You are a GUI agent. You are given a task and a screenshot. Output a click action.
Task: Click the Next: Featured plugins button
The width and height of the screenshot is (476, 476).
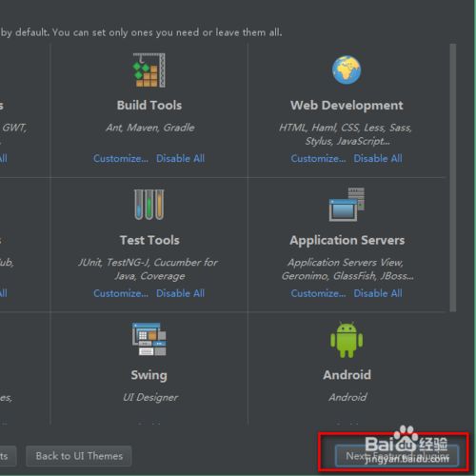click(x=397, y=456)
